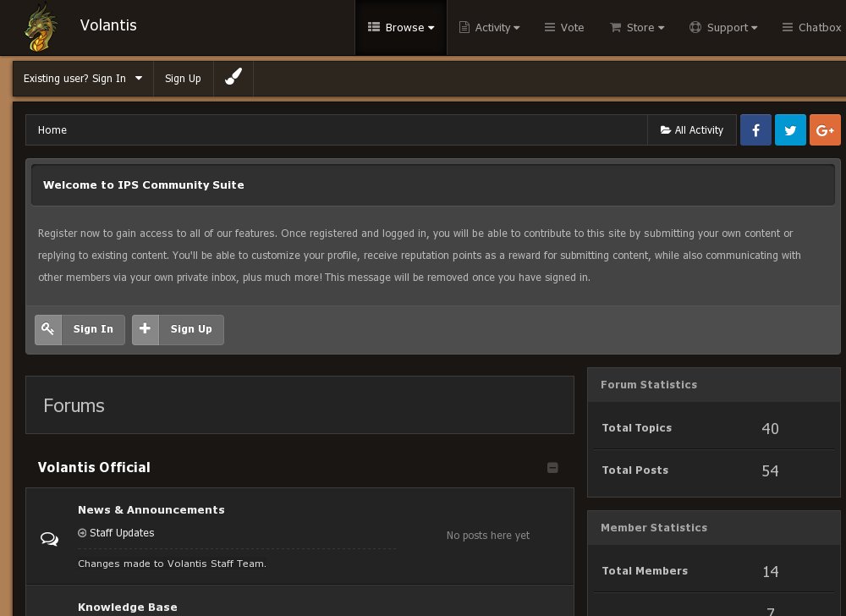The image size is (846, 616).
Task: Open the Support dropdown menu
Action: pos(723,27)
